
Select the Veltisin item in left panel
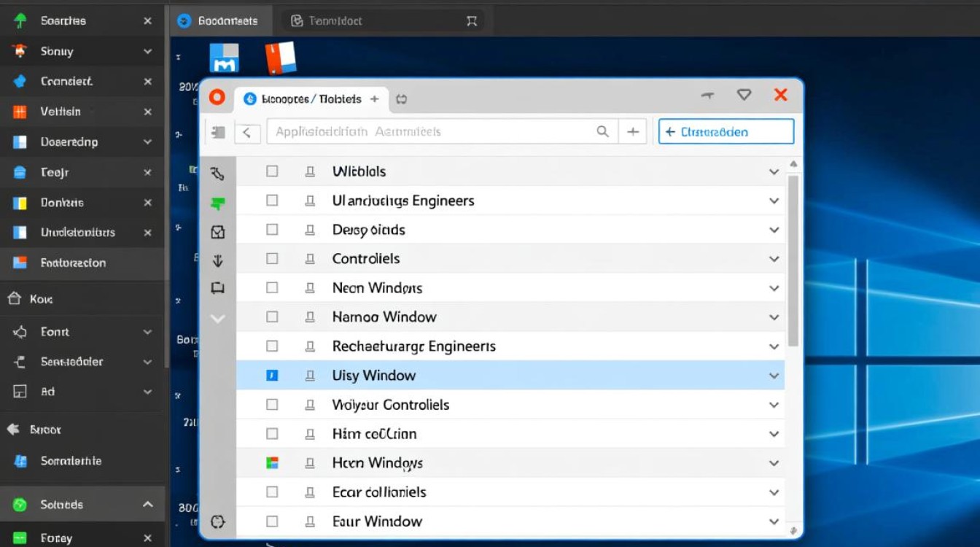click(61, 112)
